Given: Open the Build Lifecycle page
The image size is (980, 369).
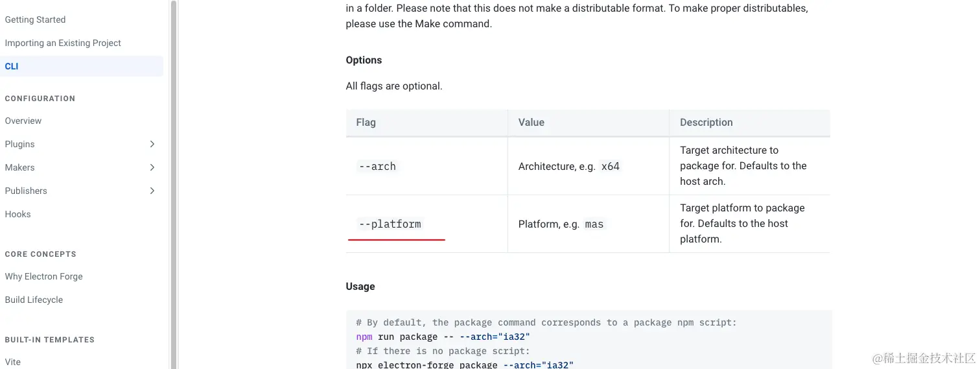Looking at the screenshot, I should click(x=34, y=300).
